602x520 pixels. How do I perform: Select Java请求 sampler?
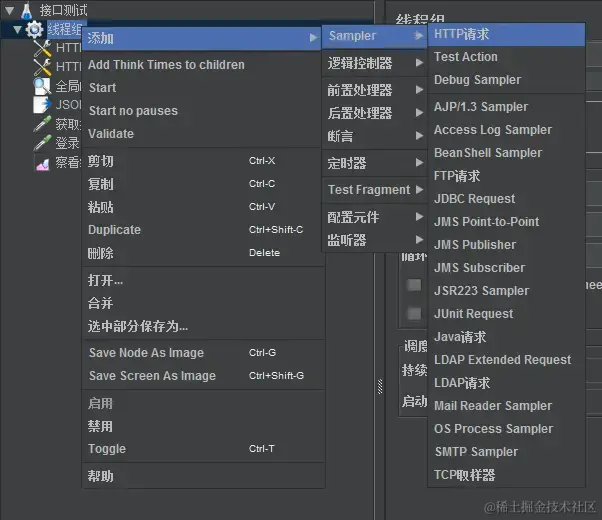(506, 337)
